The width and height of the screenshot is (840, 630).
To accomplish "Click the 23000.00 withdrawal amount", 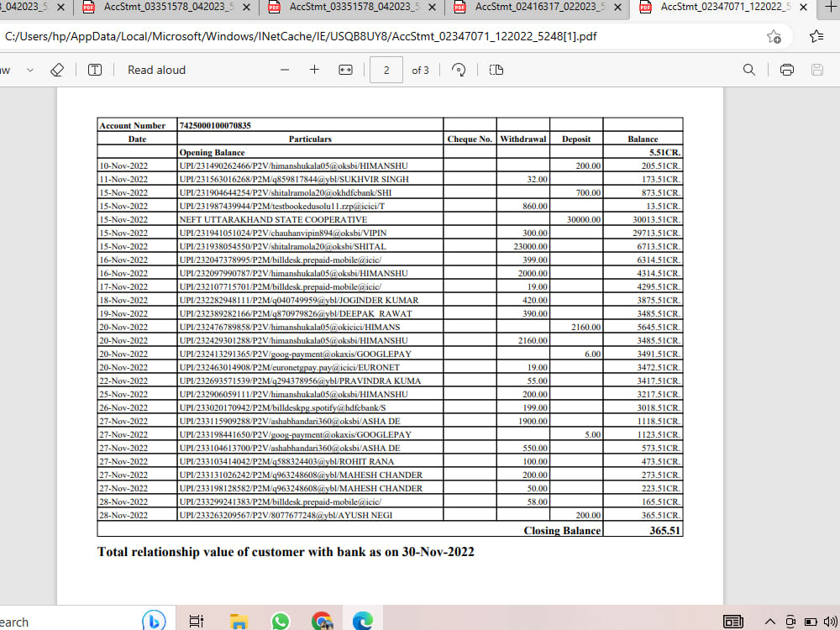I will pyautogui.click(x=530, y=246).
